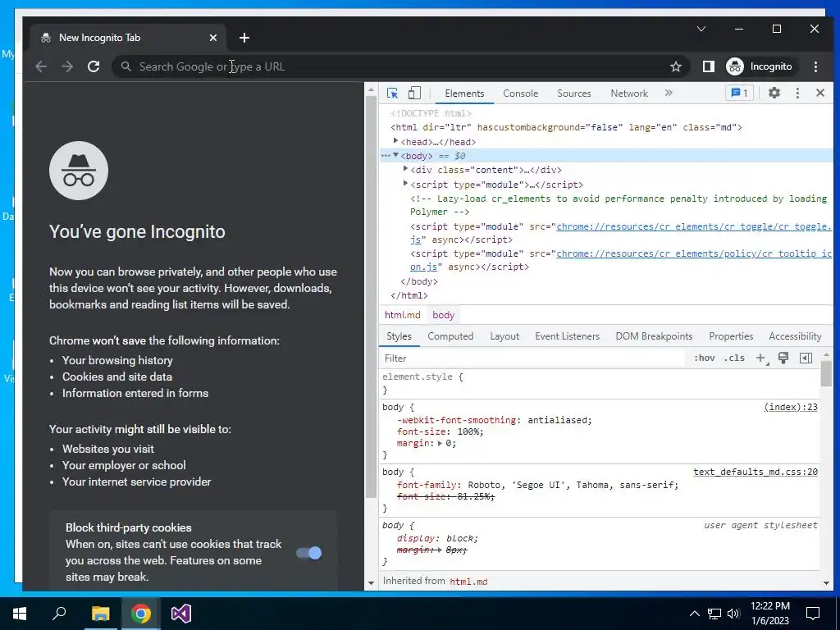Toggle the .cls element classes button
This screenshot has height=630, width=840.
pos(734,358)
